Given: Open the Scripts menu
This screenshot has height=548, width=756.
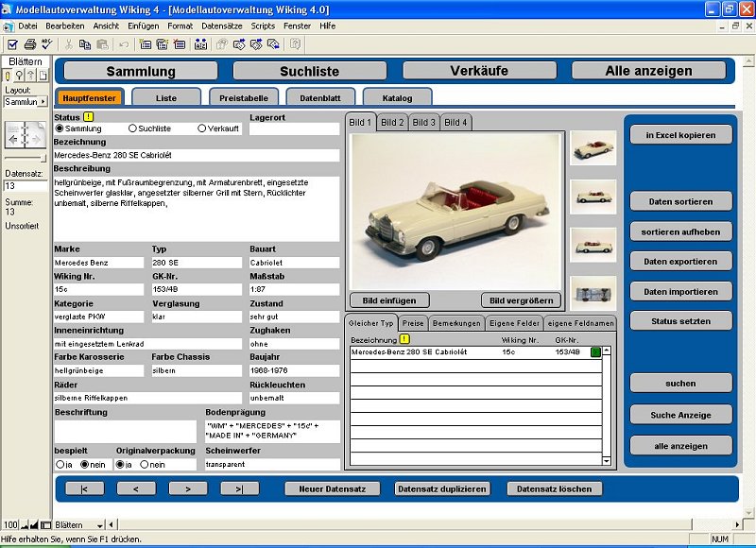Looking at the screenshot, I should click(x=263, y=26).
